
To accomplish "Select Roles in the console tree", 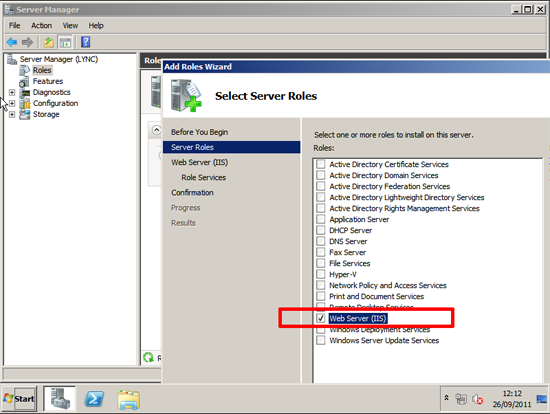I will pos(42,70).
